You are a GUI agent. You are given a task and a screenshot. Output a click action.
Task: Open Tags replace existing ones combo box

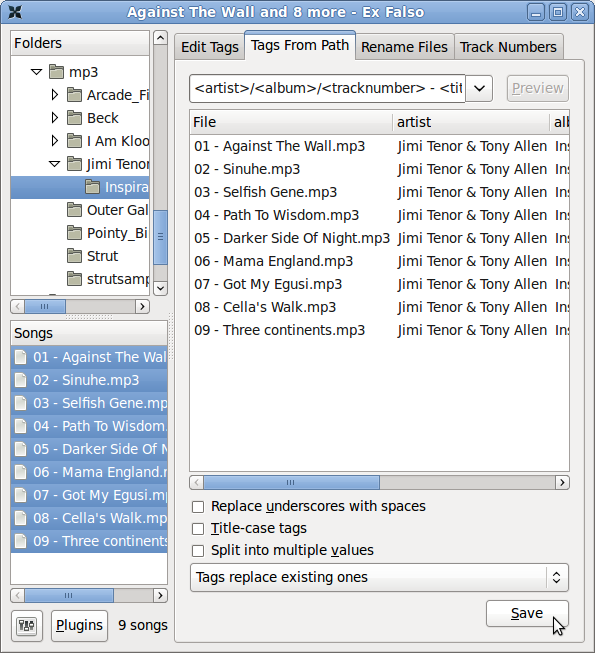(x=379, y=578)
